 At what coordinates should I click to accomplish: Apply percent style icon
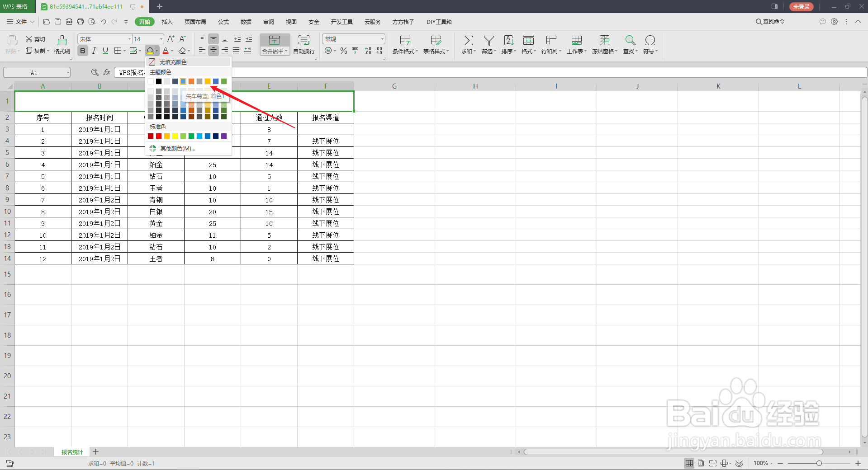[344, 51]
